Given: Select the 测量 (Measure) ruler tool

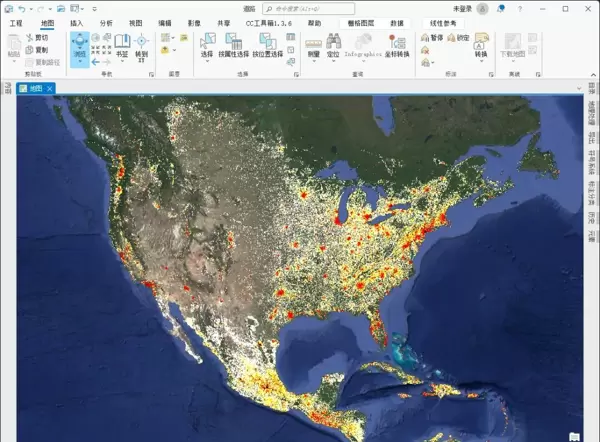Looking at the screenshot, I should pyautogui.click(x=313, y=46).
